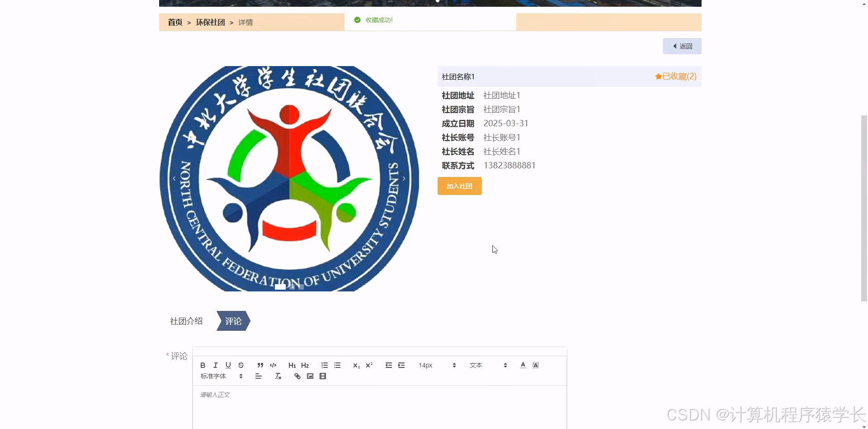Open 环保社团 in the breadcrumb
868x429 pixels.
point(210,22)
